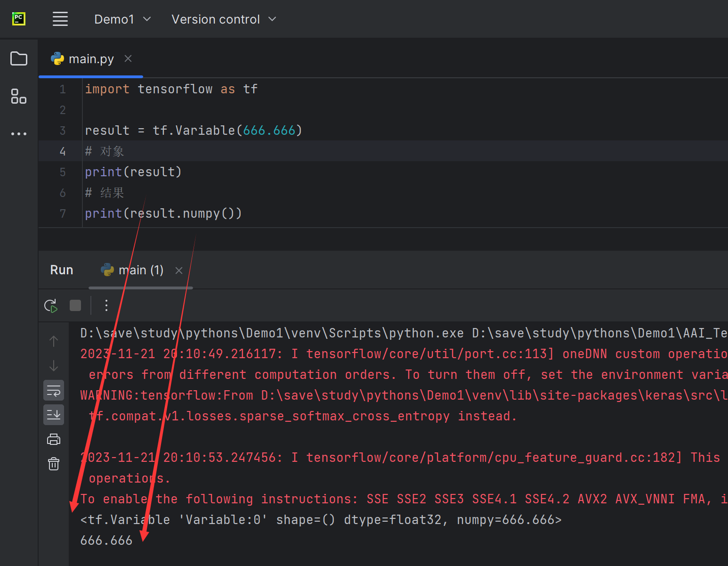Show more tool windows ellipsis

pyautogui.click(x=19, y=134)
